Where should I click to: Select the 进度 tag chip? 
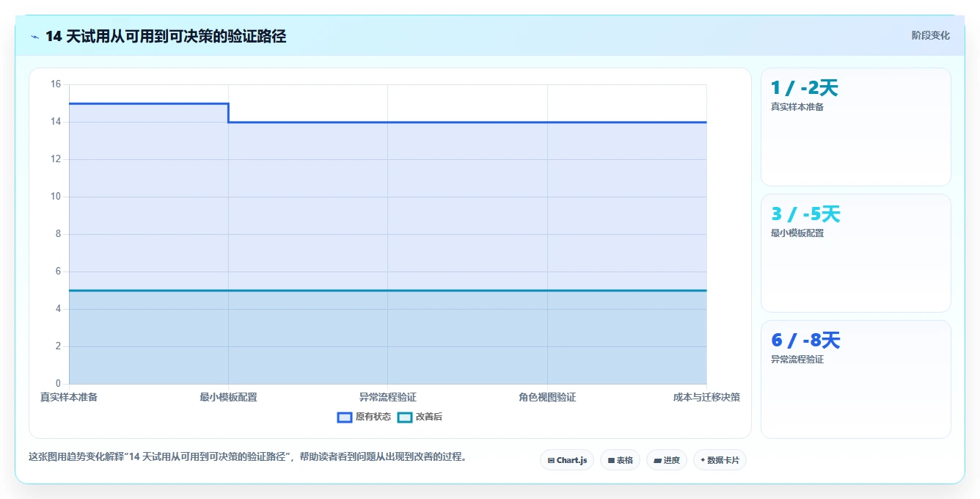pos(666,460)
